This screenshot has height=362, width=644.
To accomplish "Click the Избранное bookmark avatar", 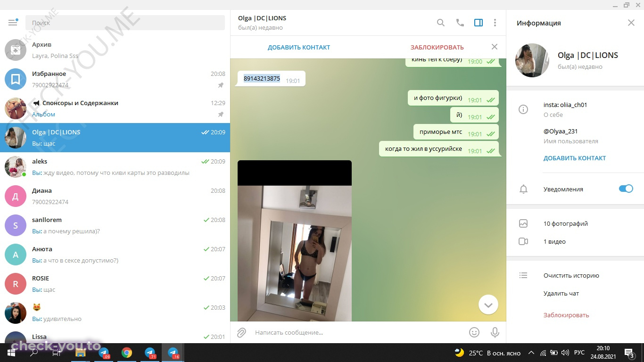I will click(16, 79).
